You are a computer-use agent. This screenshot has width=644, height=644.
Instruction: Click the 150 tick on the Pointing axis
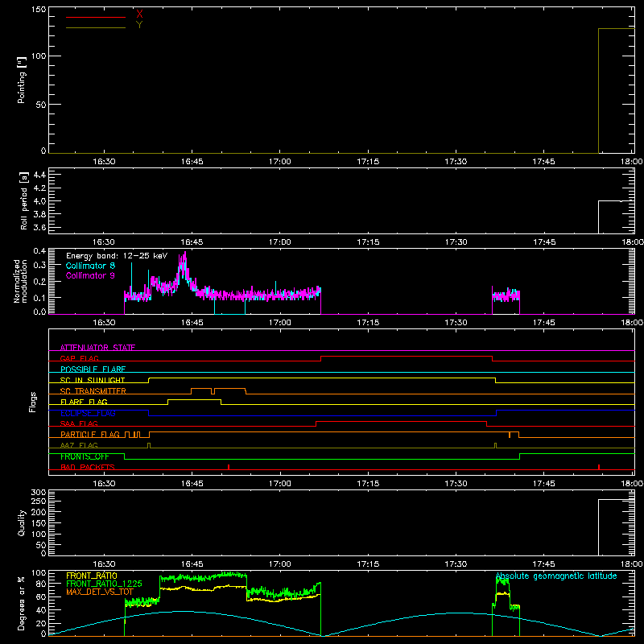pyautogui.click(x=39, y=10)
